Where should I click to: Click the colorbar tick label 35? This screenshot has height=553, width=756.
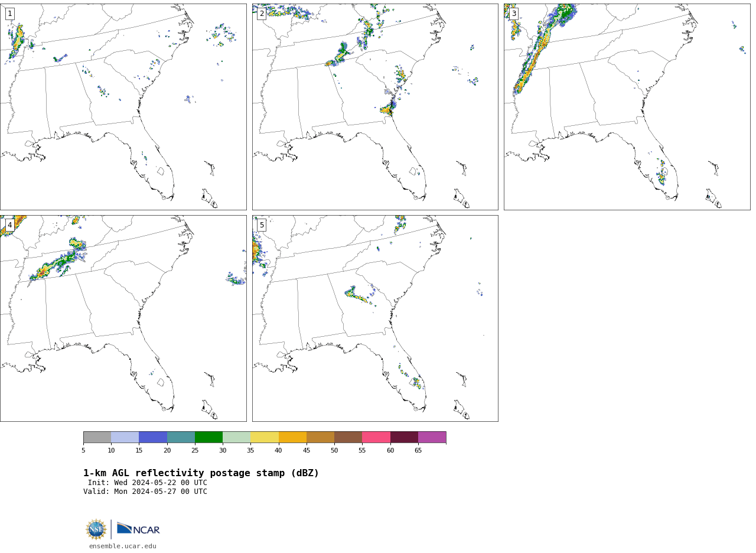click(251, 451)
